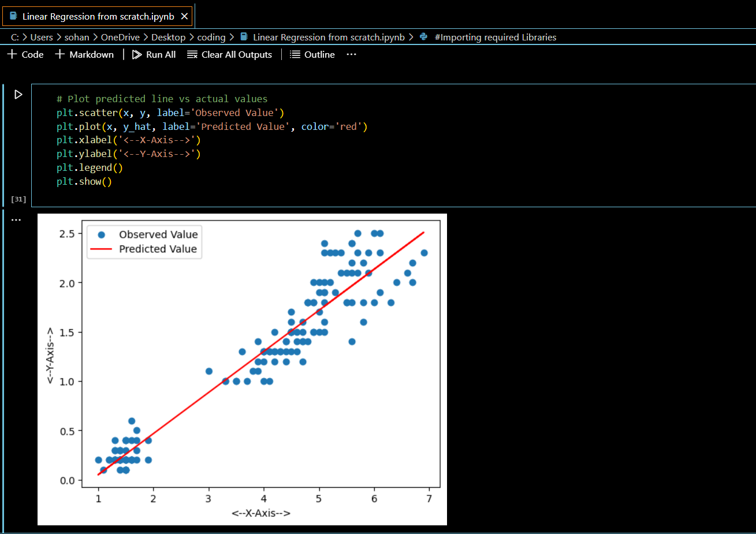The image size is (756, 534).
Task: Click the '<--Y-Axis-->' axis label
Action: point(50,356)
